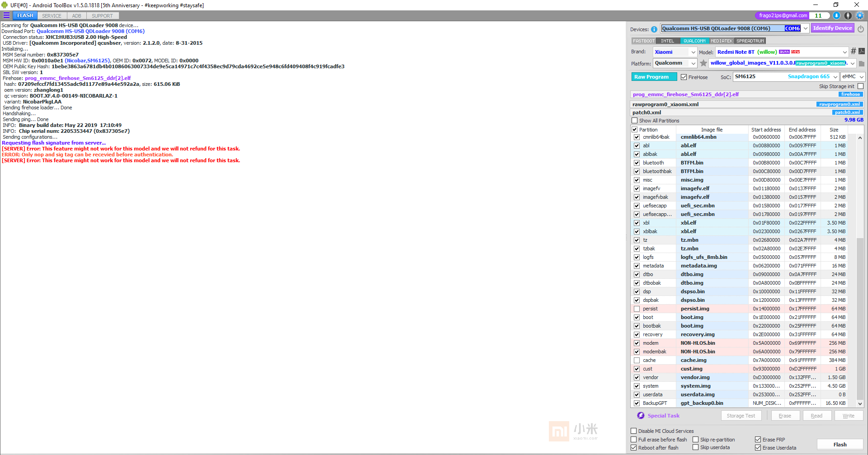868x455 pixels.
Task: Click the blue download update icon
Action: pos(837,15)
